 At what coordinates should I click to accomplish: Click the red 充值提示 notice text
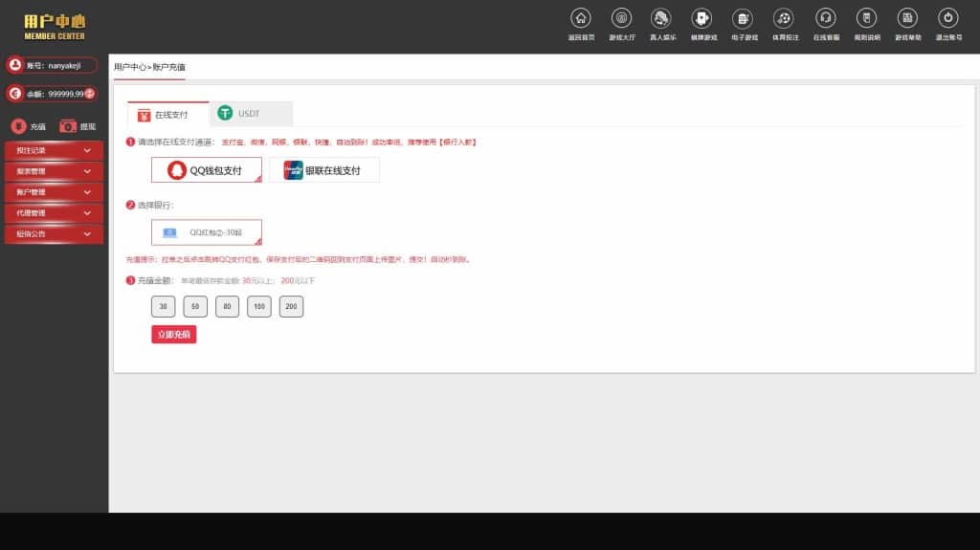click(x=299, y=259)
